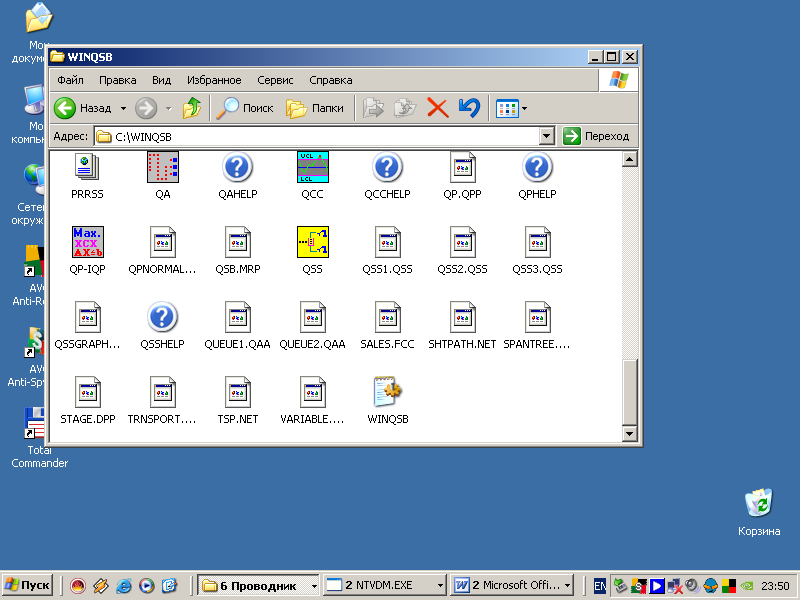Select the QPNORMAL file icon
Viewport: 800px width, 600px height.
point(162,242)
